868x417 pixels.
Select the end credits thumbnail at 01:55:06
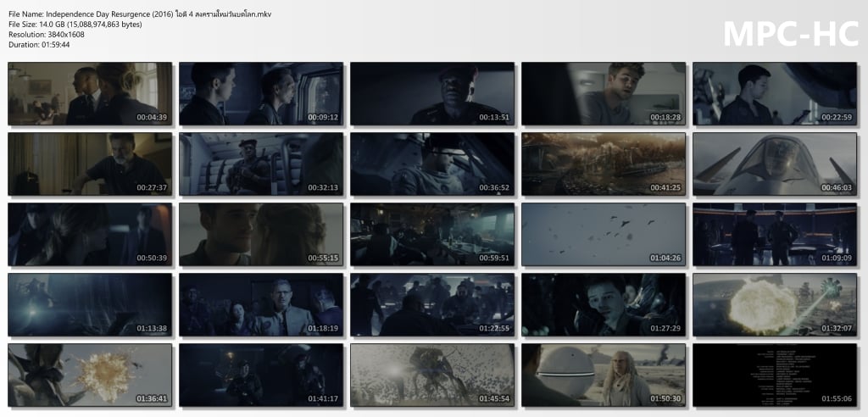tap(775, 375)
